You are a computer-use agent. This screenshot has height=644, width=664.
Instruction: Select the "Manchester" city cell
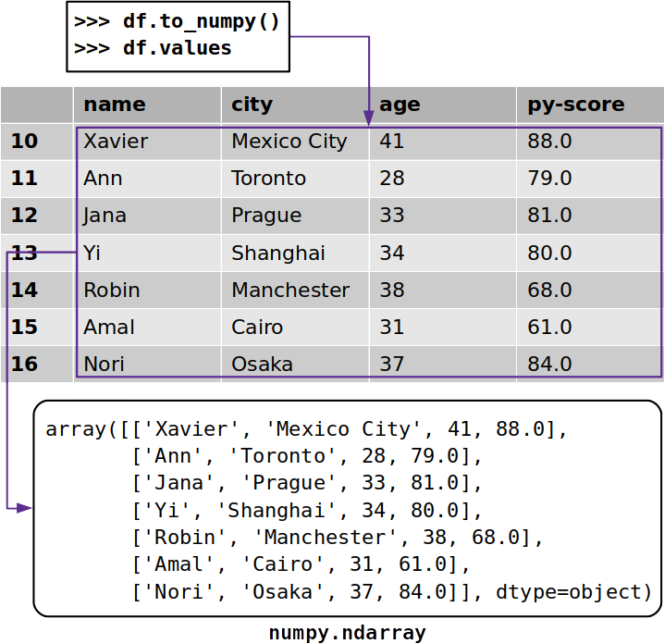(290, 290)
